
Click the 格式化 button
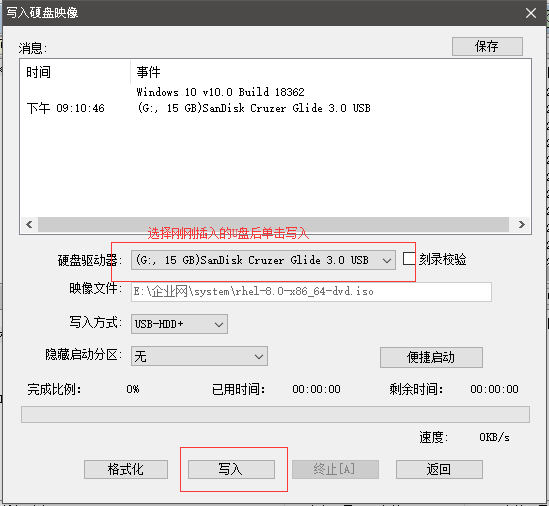point(126,469)
